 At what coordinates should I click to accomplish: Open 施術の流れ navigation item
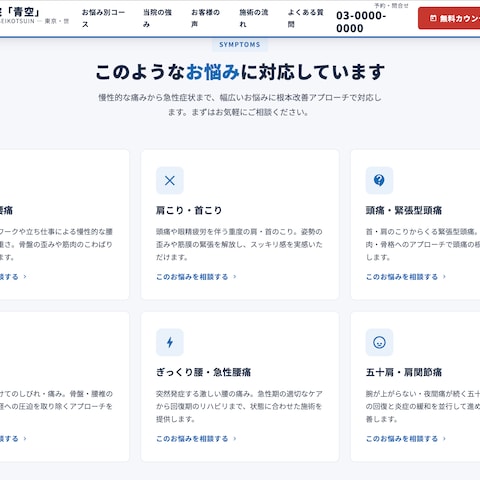253,18
